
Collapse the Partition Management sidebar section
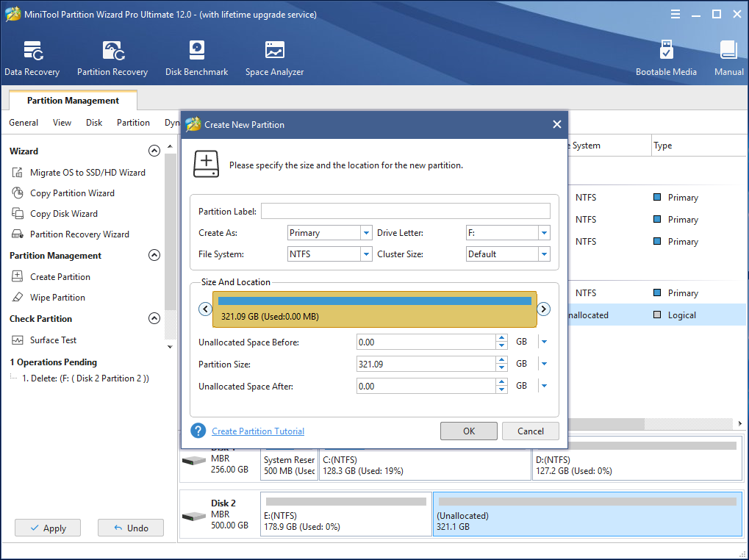pyautogui.click(x=154, y=255)
